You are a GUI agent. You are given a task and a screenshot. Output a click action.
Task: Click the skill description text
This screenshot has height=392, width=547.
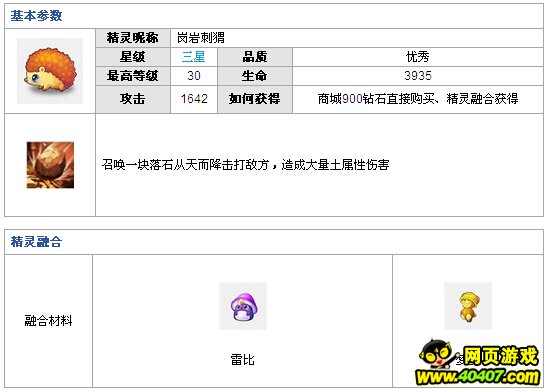246,165
